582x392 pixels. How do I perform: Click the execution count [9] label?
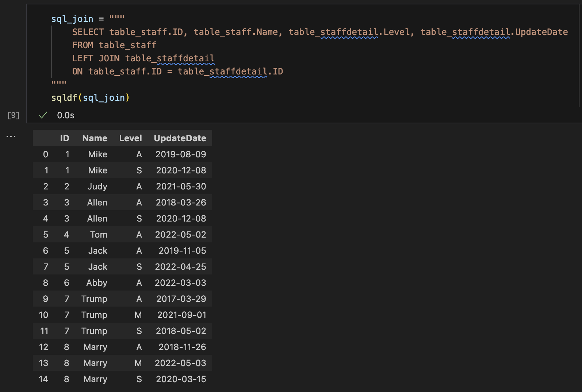(x=14, y=115)
